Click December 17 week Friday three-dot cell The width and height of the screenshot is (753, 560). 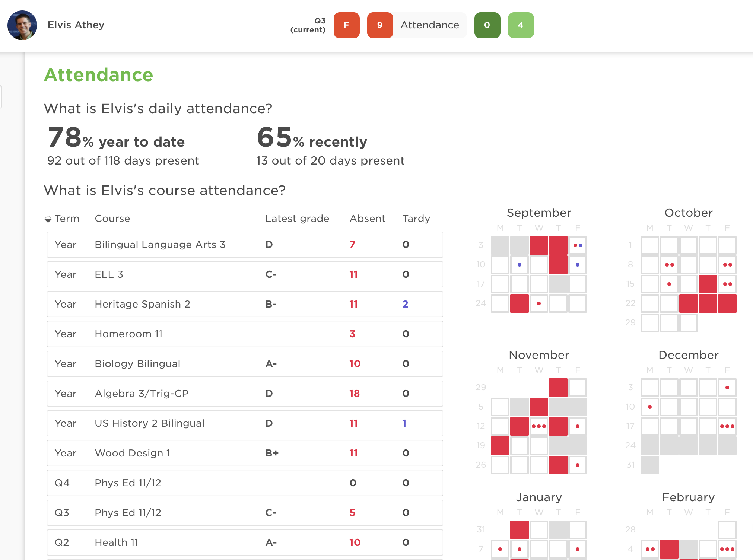coord(727,426)
